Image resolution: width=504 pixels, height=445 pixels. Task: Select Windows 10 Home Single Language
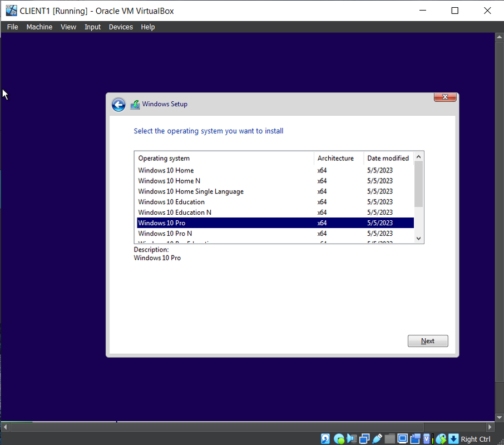tap(275, 191)
